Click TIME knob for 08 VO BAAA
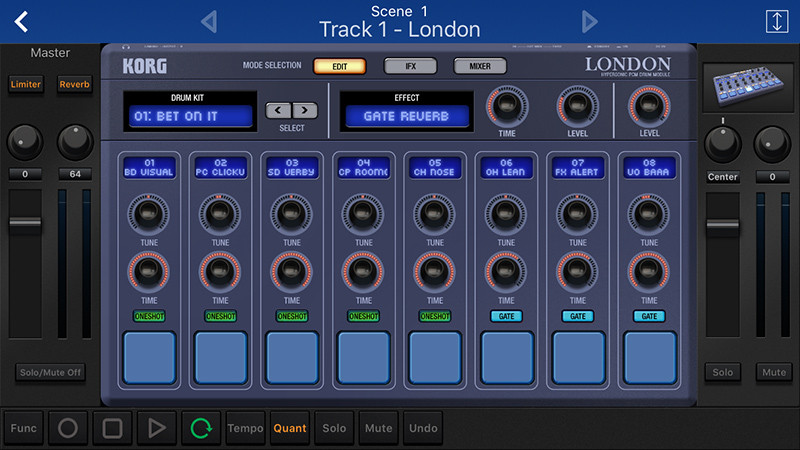 click(x=648, y=271)
